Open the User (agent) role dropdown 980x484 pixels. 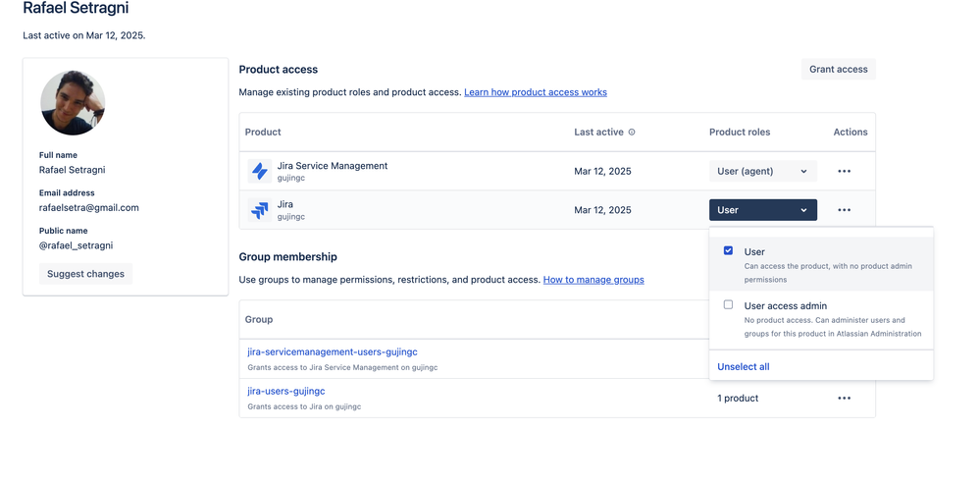point(763,172)
